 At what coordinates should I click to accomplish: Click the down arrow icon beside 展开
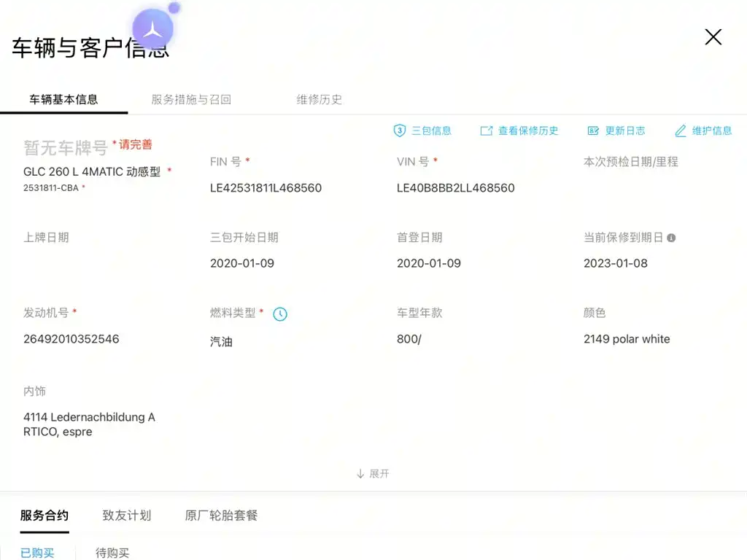[x=360, y=474]
